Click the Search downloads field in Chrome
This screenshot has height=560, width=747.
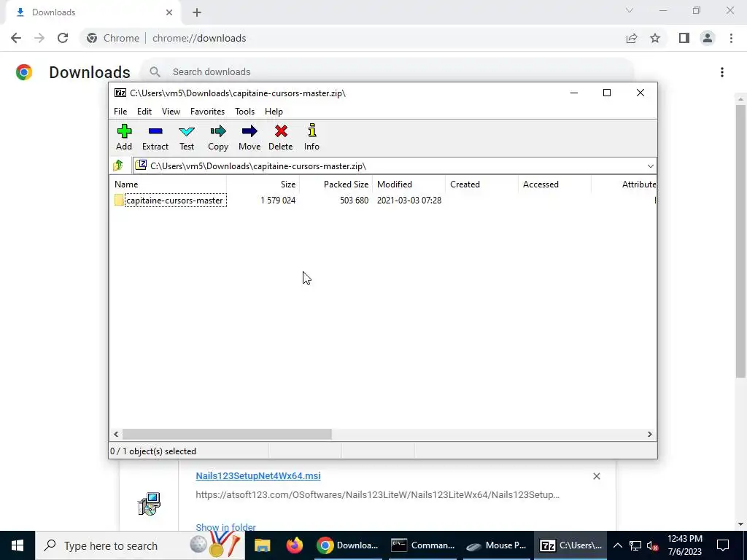(387, 72)
